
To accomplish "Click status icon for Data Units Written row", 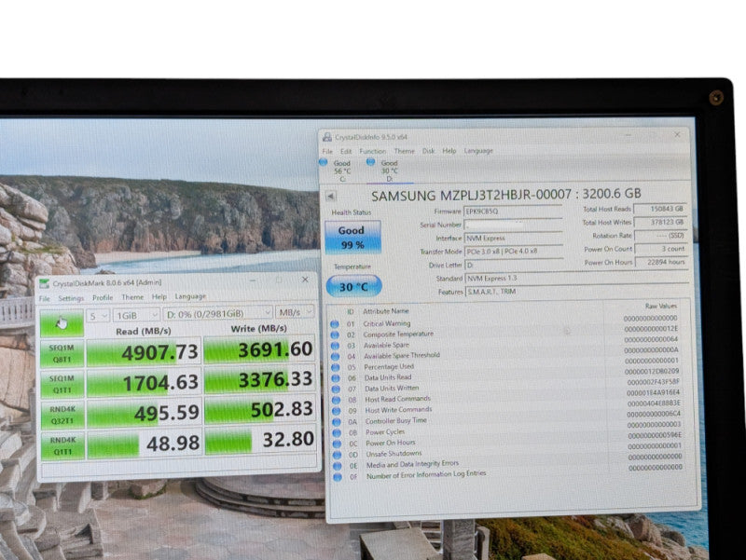I will (336, 389).
